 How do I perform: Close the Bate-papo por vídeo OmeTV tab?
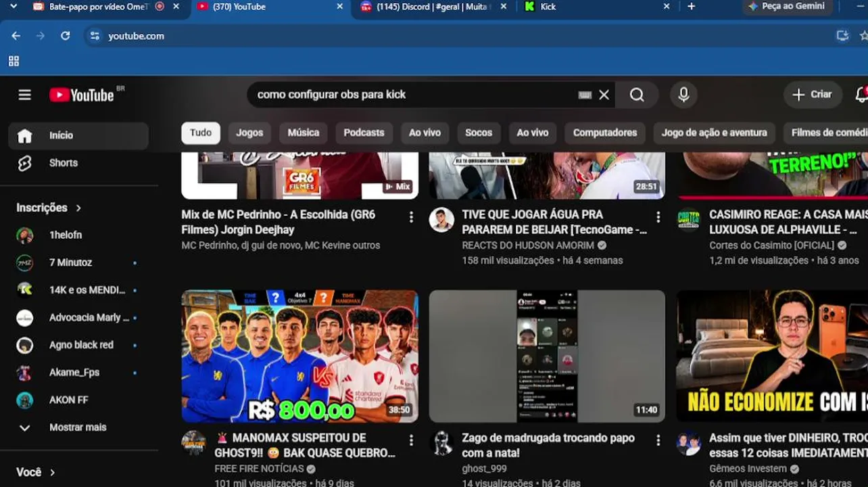pyautogui.click(x=176, y=7)
